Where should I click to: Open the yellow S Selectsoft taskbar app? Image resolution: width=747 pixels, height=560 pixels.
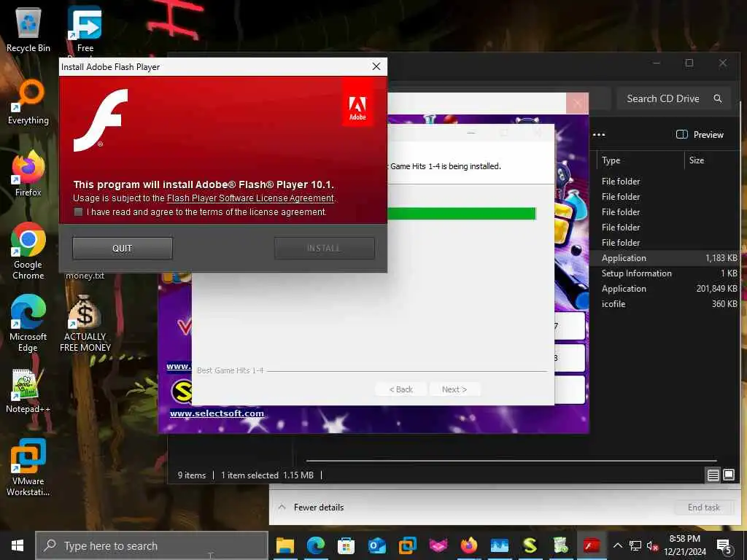(x=530, y=545)
